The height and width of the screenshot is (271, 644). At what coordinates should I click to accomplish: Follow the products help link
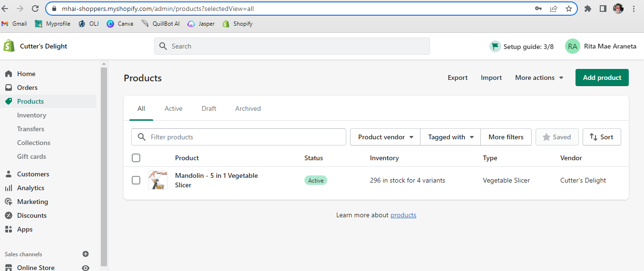pyautogui.click(x=403, y=215)
